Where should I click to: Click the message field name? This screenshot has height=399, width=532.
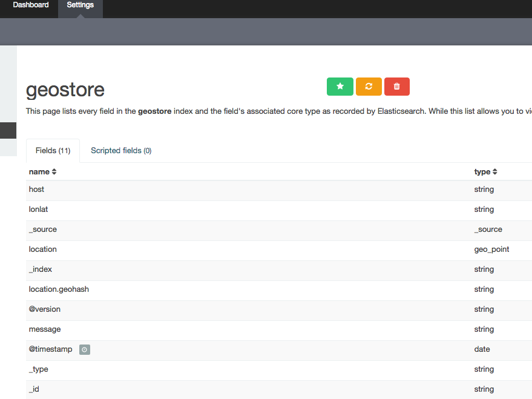[45, 329]
